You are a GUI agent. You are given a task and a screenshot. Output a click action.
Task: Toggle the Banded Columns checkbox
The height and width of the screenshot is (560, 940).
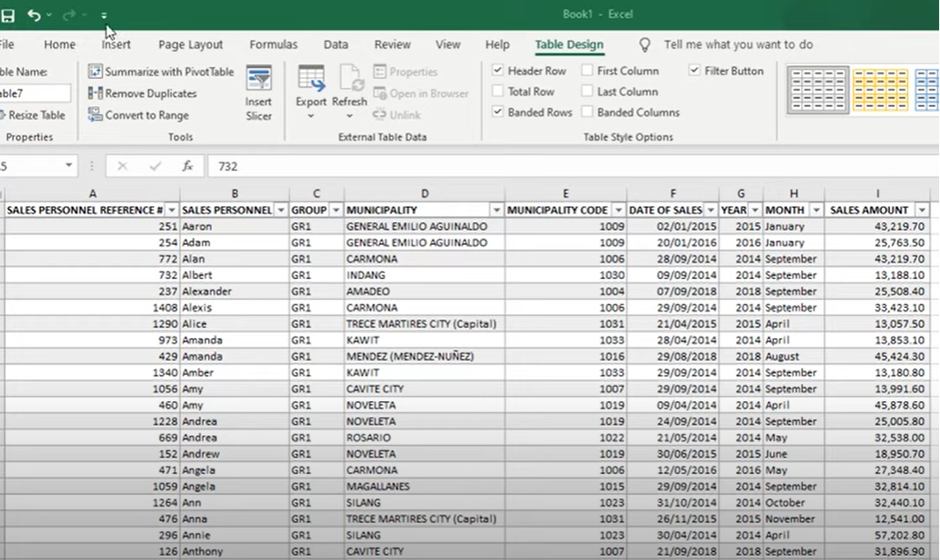point(588,112)
